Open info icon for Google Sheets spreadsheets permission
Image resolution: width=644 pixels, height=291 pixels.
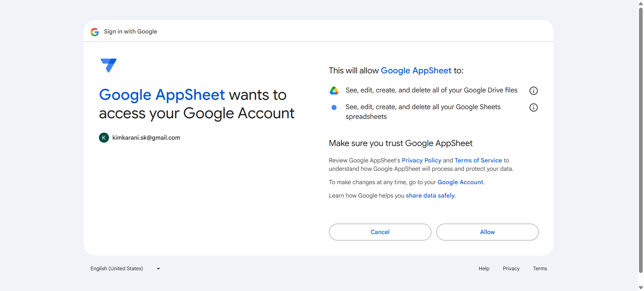(x=533, y=107)
